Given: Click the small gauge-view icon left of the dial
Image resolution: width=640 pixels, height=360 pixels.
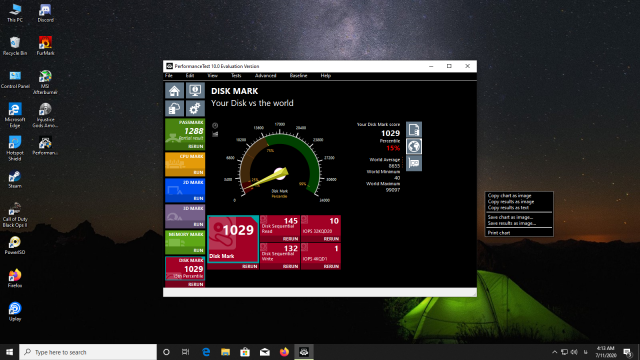Looking at the screenshot, I should [x=215, y=126].
